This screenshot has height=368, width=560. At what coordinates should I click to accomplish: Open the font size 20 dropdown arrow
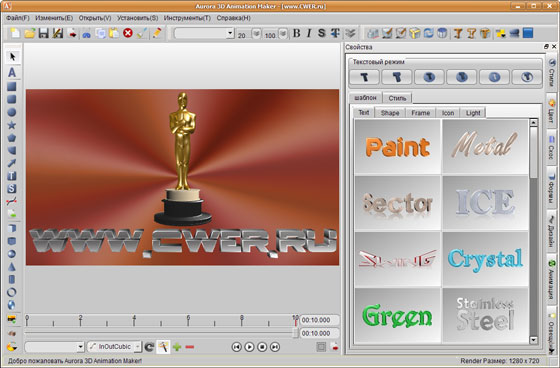tap(256, 34)
